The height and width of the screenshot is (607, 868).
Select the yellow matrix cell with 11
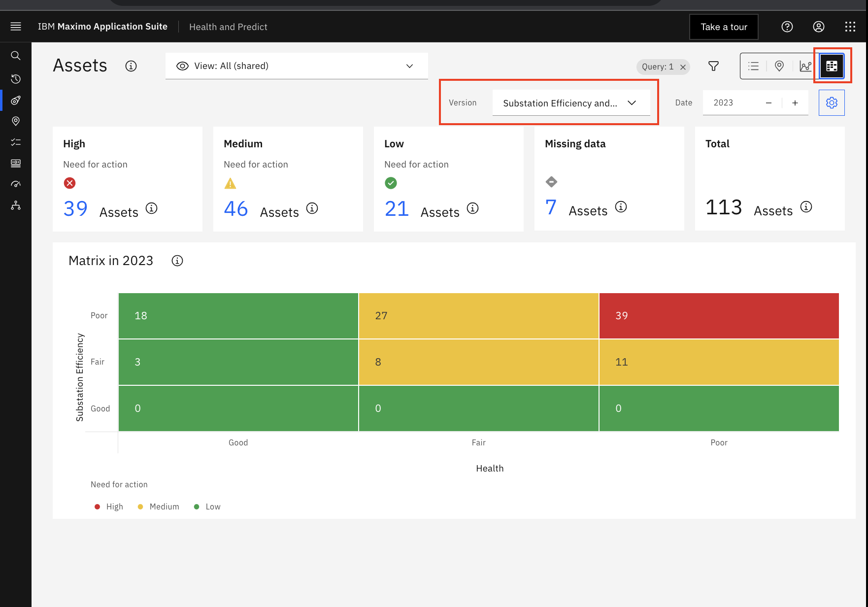(719, 362)
